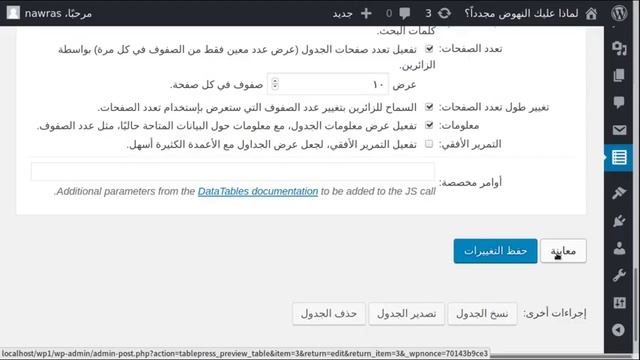
Task: Click the plus icon for new content
Action: click(x=366, y=13)
